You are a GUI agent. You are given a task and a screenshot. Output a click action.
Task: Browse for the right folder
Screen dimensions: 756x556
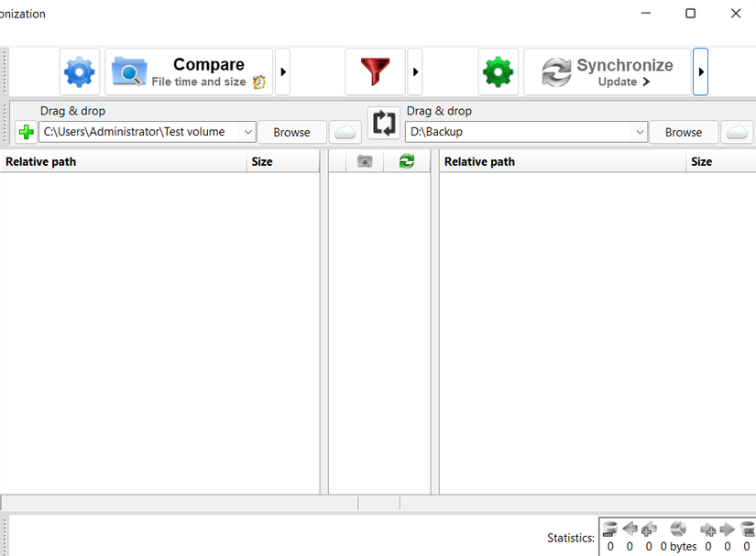(x=684, y=132)
